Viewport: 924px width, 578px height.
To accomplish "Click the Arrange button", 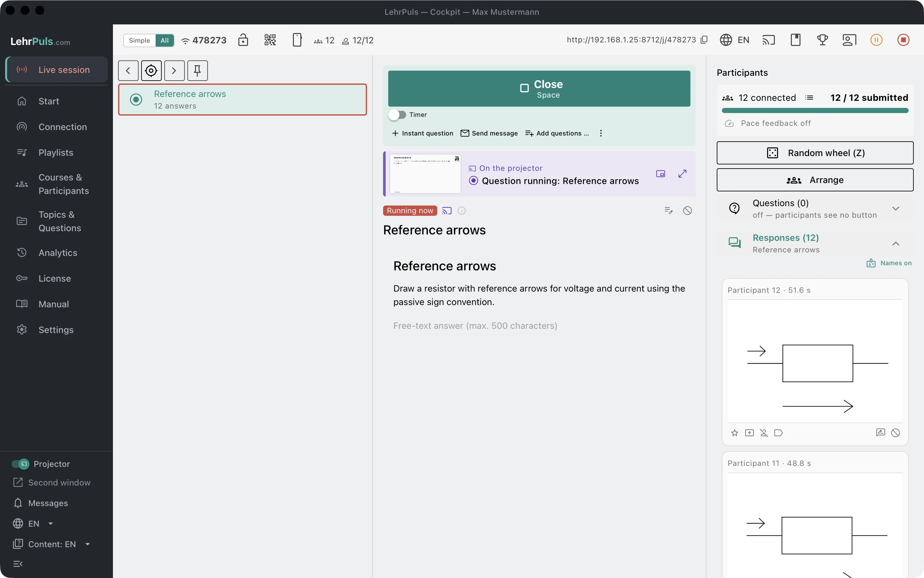I will [x=815, y=180].
